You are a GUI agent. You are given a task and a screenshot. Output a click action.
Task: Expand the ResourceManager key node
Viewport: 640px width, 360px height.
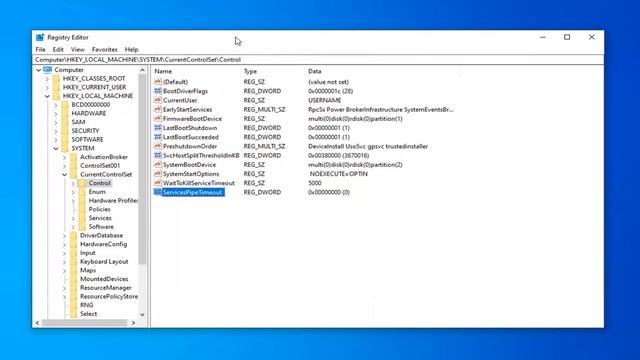tap(64, 288)
